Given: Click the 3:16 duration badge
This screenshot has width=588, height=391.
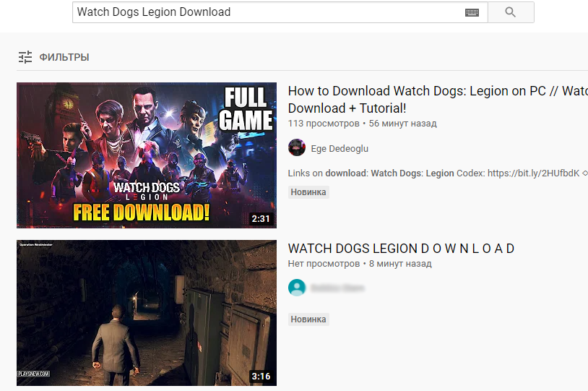Looking at the screenshot, I should 261,377.
